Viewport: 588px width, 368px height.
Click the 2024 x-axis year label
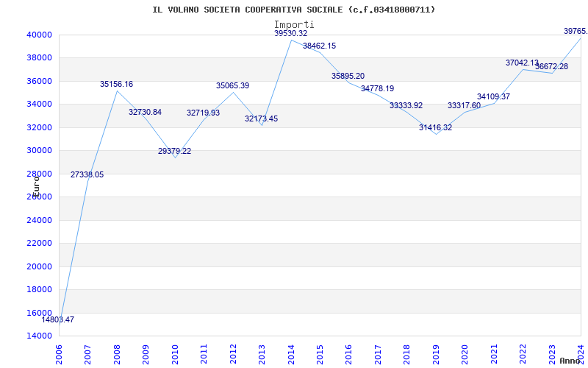581,355
